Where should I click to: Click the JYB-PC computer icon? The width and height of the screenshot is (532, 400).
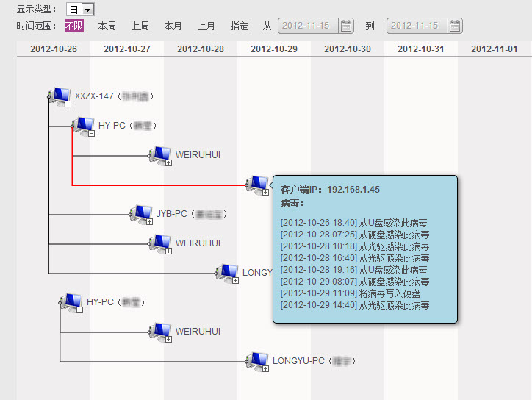coord(141,213)
